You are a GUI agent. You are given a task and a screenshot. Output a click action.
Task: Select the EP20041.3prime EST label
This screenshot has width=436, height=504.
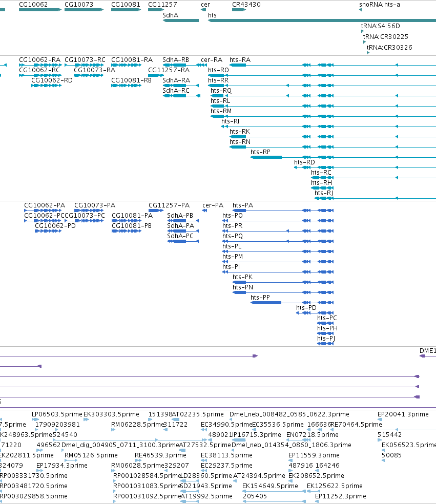(x=403, y=414)
